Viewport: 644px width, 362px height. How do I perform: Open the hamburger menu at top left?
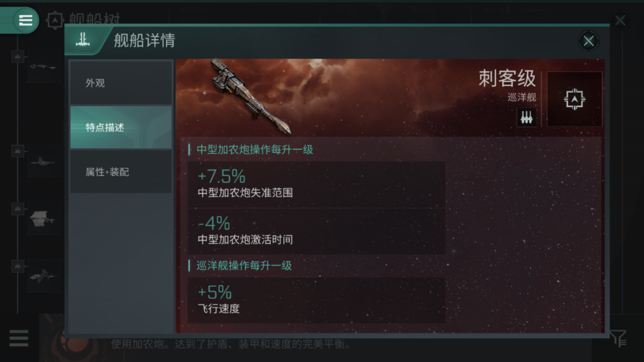(x=25, y=20)
